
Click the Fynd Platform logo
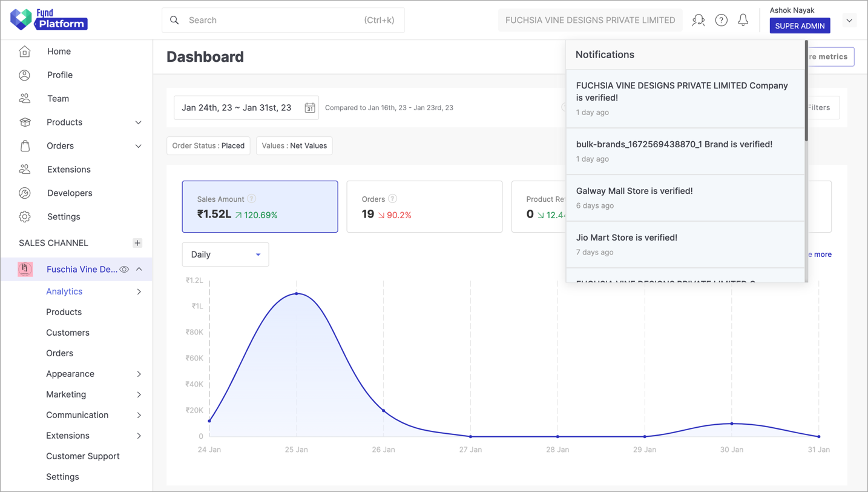pyautogui.click(x=49, y=19)
